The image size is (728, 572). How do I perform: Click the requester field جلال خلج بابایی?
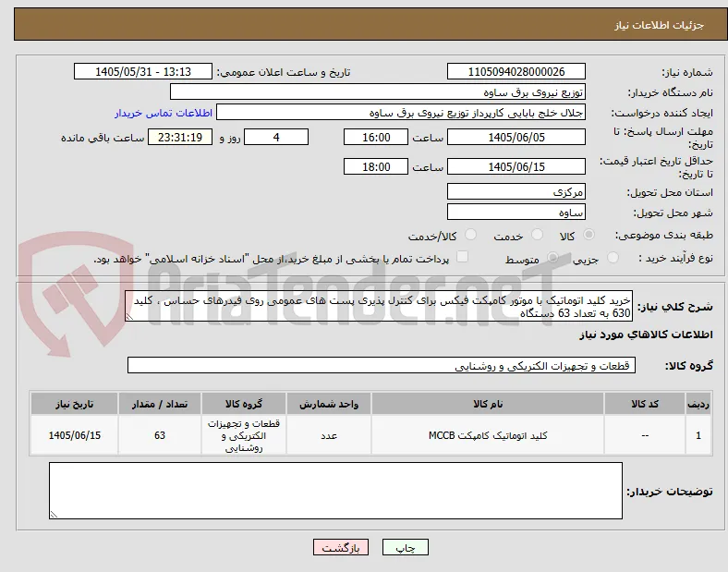click(401, 113)
